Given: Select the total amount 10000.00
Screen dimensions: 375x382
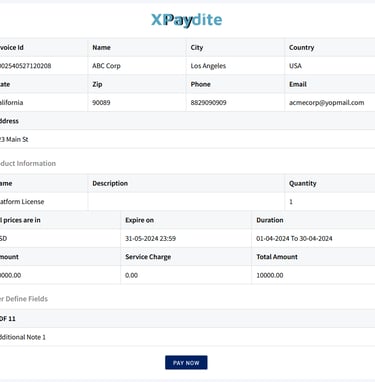Looking at the screenshot, I should [x=270, y=275].
